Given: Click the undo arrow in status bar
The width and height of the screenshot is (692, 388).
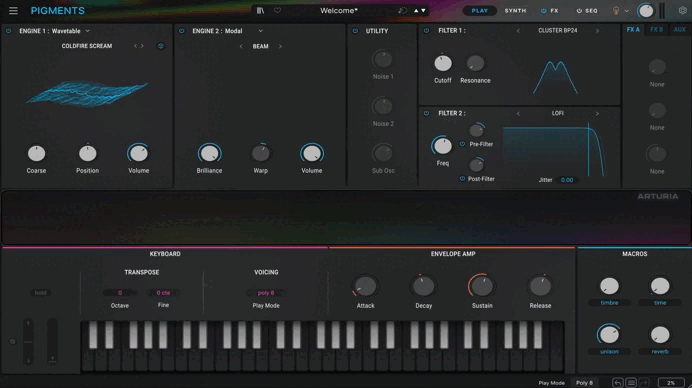Looking at the screenshot, I should 617,383.
